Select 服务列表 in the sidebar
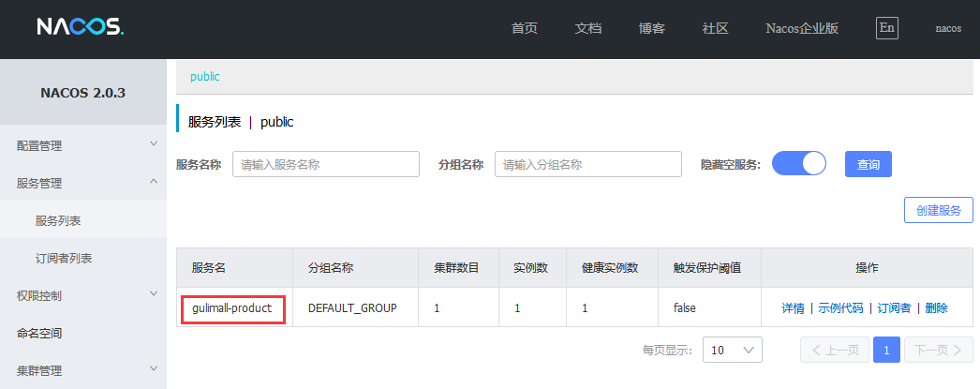The image size is (980, 389). pyautogui.click(x=83, y=220)
